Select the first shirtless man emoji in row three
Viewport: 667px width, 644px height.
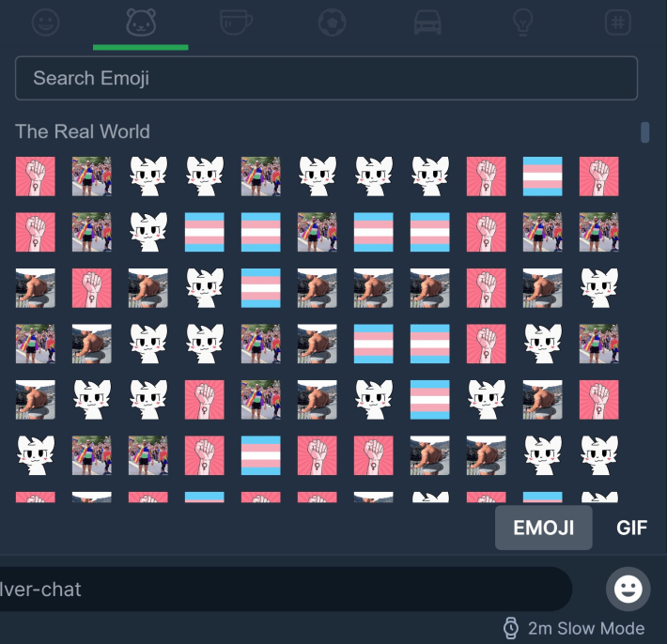[x=36, y=288]
